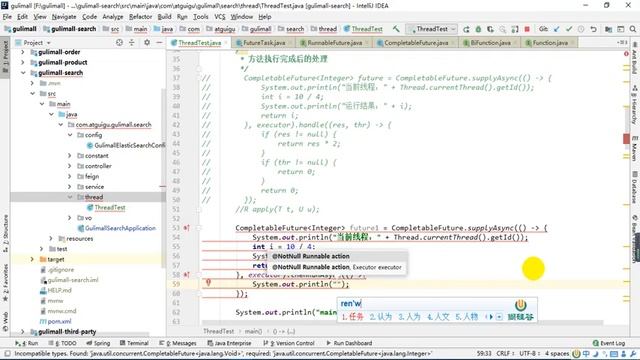Toggle the Structure side panel tab
Viewport: 640px width, 360px height.
(5, 234)
